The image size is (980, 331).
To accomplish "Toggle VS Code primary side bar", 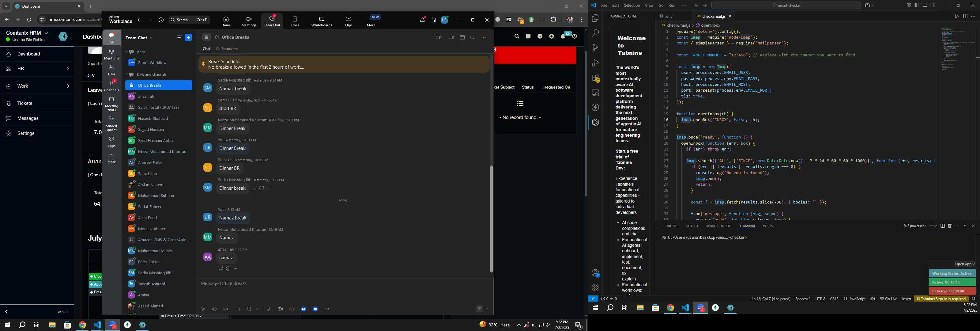I will click(x=917, y=5).
